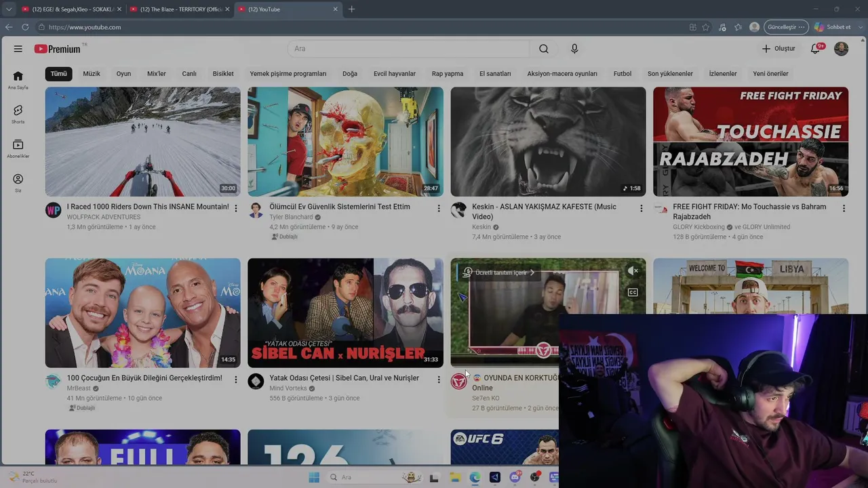Open Yatak Odası Çetesi video title
868x488 pixels.
point(344,378)
